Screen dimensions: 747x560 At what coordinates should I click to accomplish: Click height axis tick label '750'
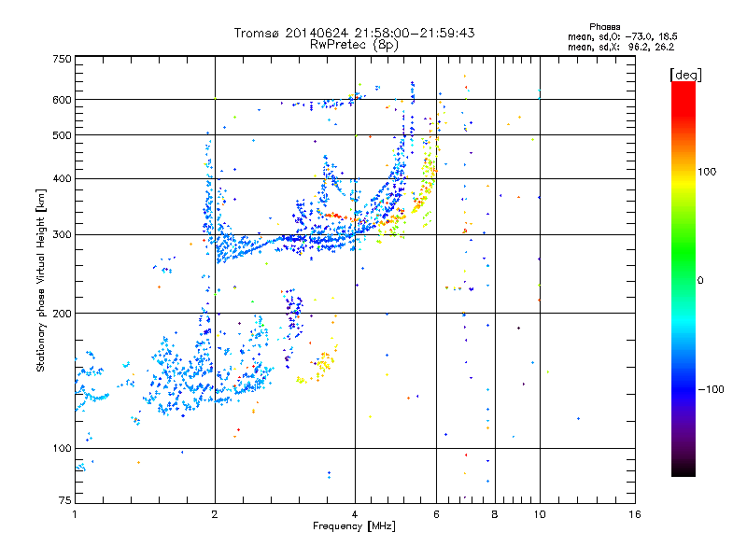click(62, 59)
